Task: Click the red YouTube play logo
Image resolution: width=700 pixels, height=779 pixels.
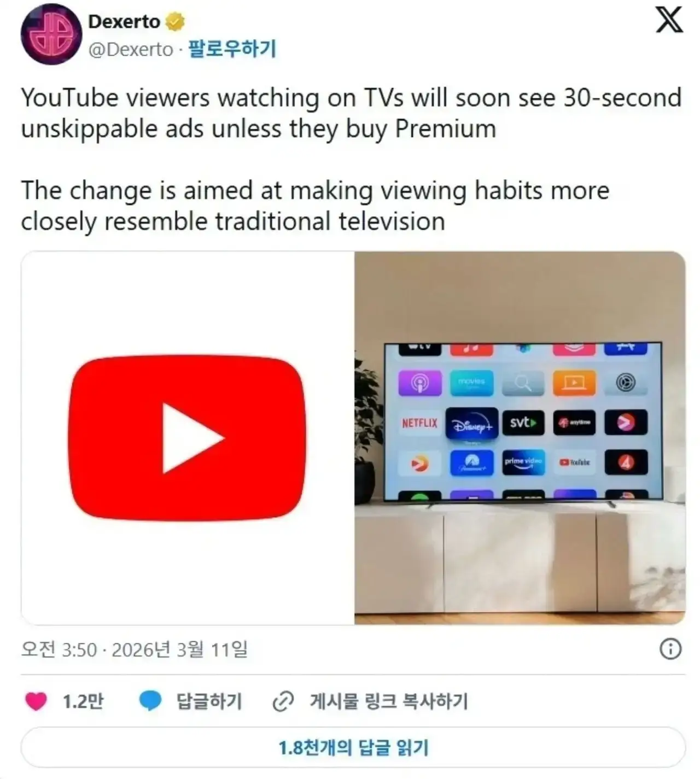Action: [187, 438]
